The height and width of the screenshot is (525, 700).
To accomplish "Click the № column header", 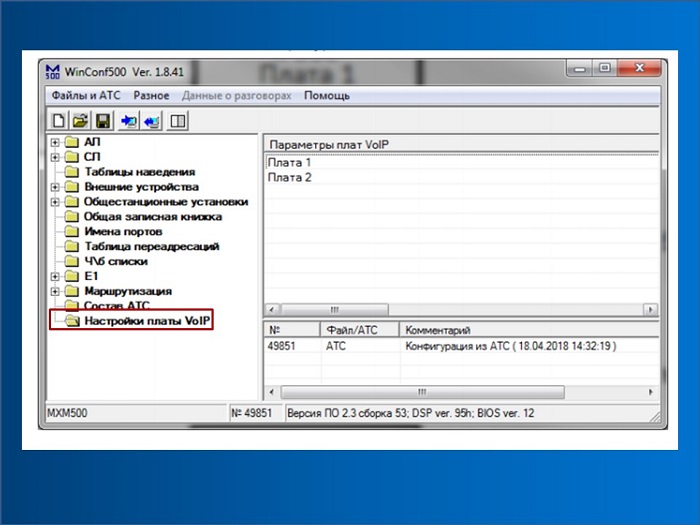I will click(x=292, y=330).
